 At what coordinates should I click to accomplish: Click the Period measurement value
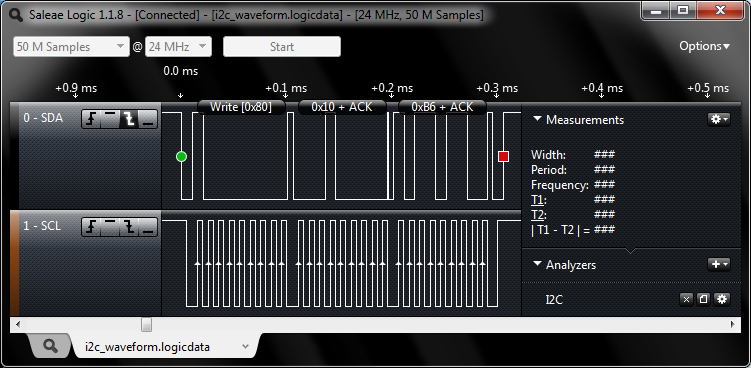pos(604,170)
